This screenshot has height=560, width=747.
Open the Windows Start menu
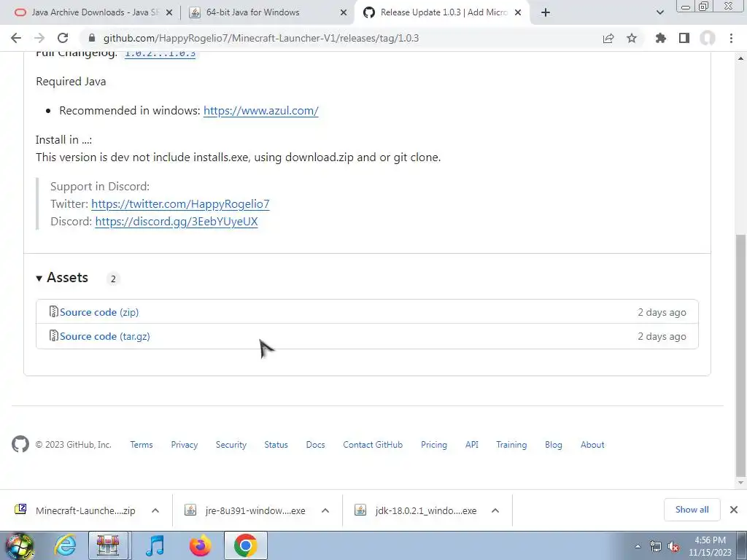point(19,545)
